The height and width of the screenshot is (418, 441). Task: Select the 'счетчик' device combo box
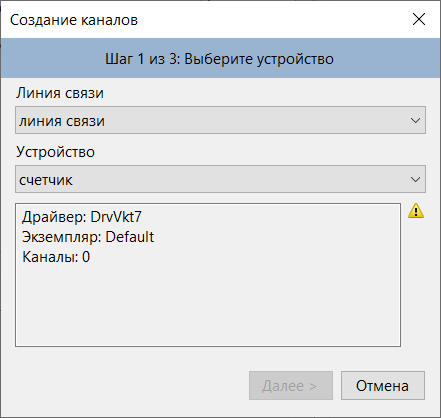pyautogui.click(x=220, y=179)
